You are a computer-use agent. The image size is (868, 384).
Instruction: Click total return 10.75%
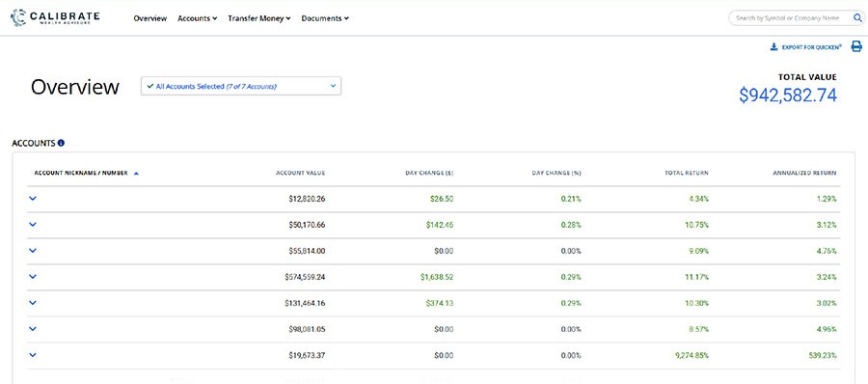point(697,225)
